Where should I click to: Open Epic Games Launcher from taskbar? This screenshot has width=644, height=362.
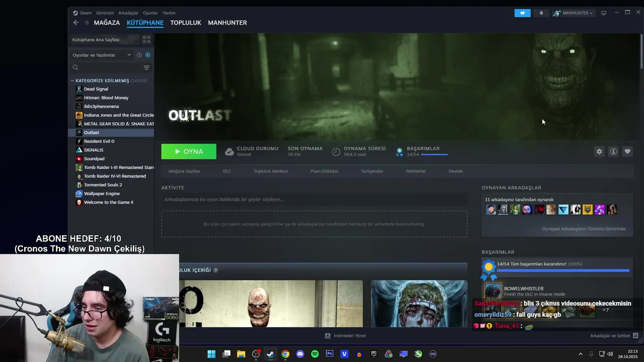click(x=374, y=354)
